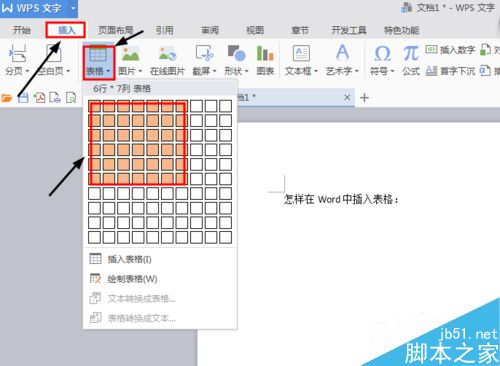Open the 特色功能 tab
The image size is (500, 366).
tap(401, 30)
